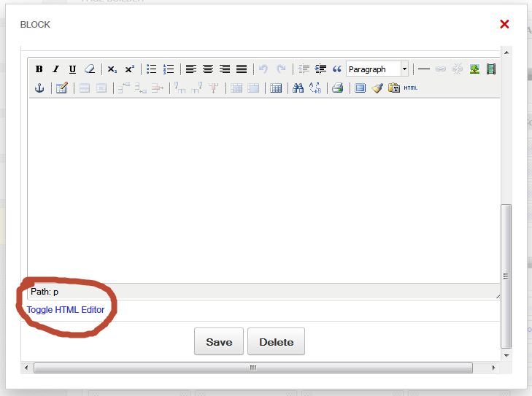This screenshot has width=532, height=396.
Task: Insert a numbered ordered list
Action: [169, 69]
